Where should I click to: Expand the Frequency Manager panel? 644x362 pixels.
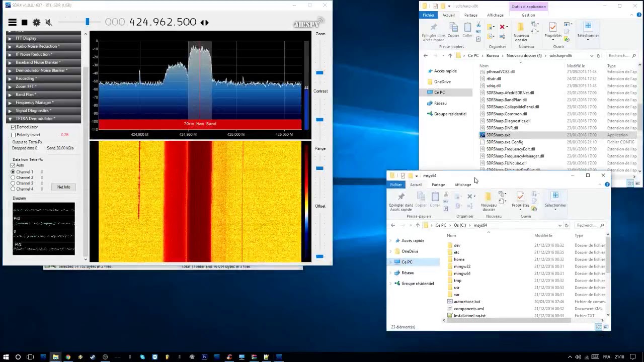click(x=43, y=103)
